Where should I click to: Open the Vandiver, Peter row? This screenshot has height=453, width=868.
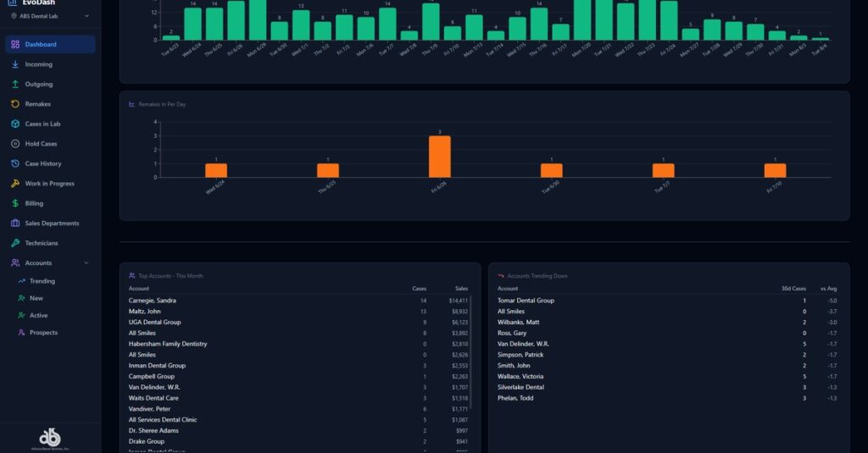tap(298, 409)
